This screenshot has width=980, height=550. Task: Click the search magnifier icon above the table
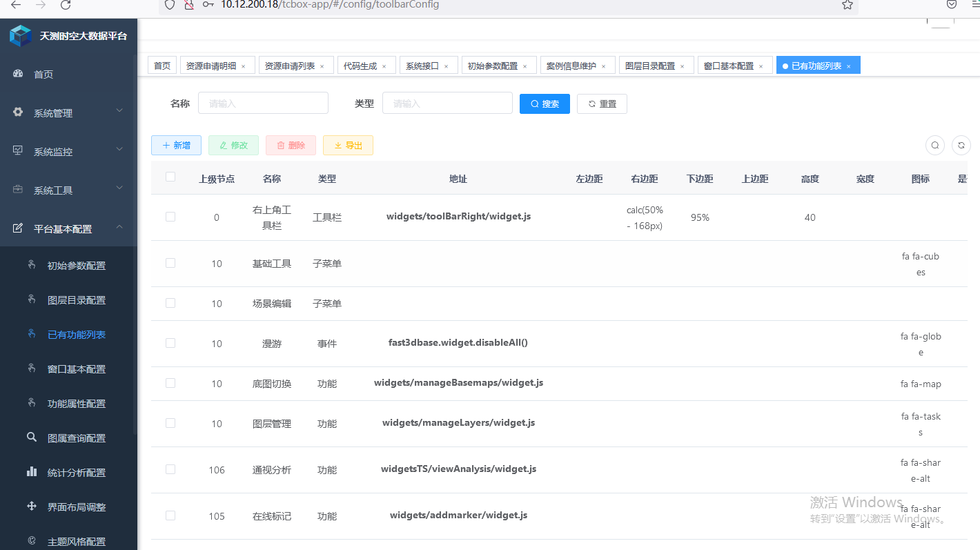click(935, 146)
